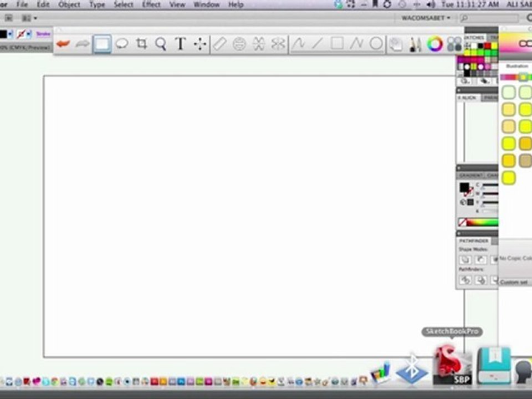Click the search field beside workspace switcher
The width and height of the screenshot is (532, 399).
[489, 18]
